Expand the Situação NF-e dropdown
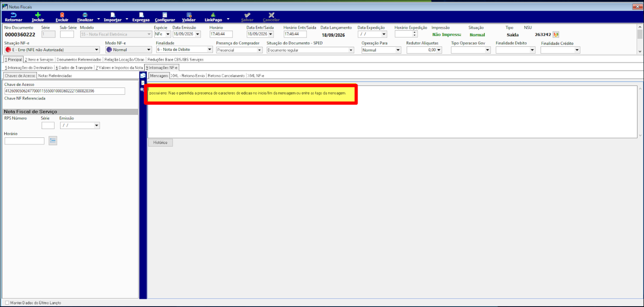Screen dimensions: 644x307 (x=97, y=50)
